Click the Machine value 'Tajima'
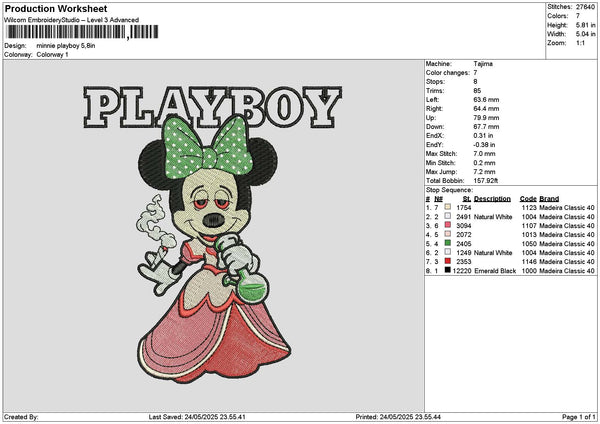600x424 pixels. coord(483,64)
